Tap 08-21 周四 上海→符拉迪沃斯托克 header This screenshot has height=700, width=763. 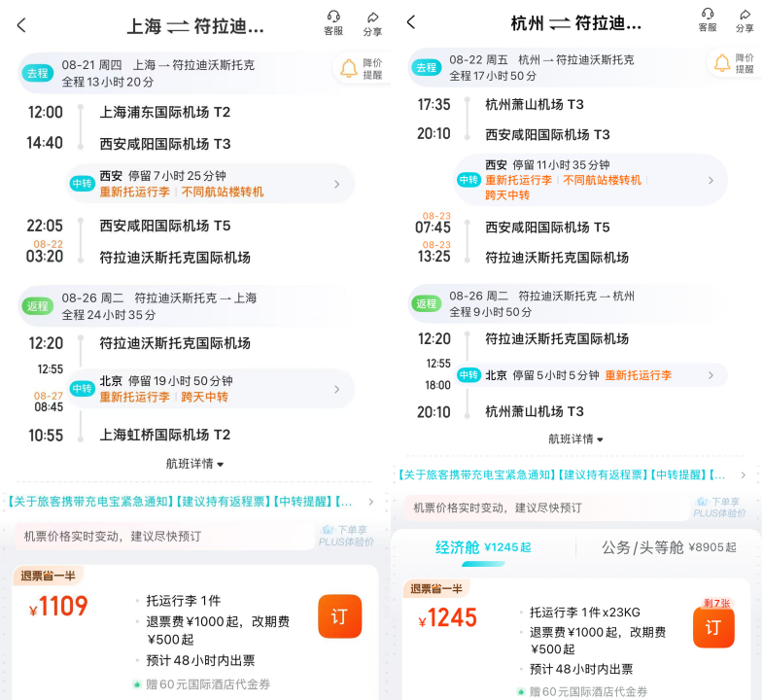point(158,65)
